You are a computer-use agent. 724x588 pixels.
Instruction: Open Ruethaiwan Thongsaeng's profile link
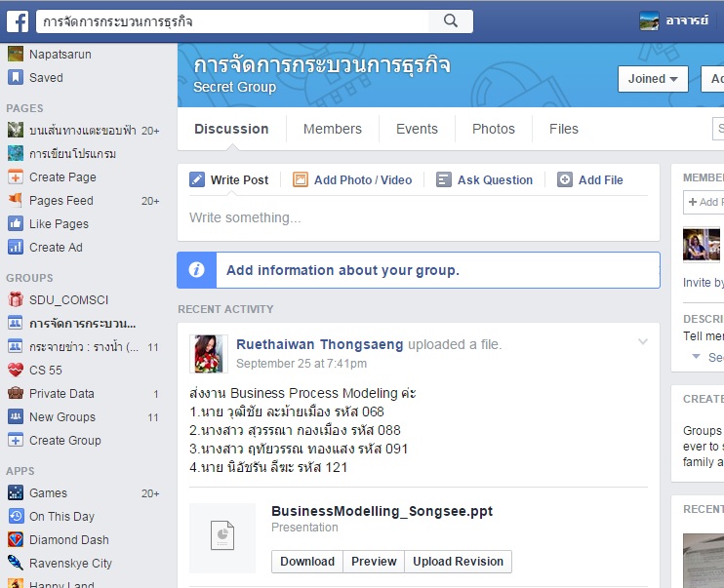pyautogui.click(x=320, y=344)
